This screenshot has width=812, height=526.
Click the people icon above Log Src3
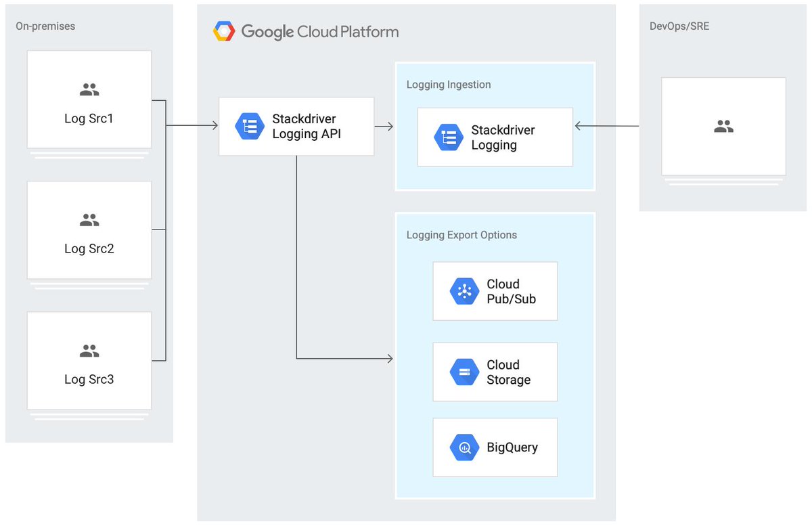(x=89, y=351)
